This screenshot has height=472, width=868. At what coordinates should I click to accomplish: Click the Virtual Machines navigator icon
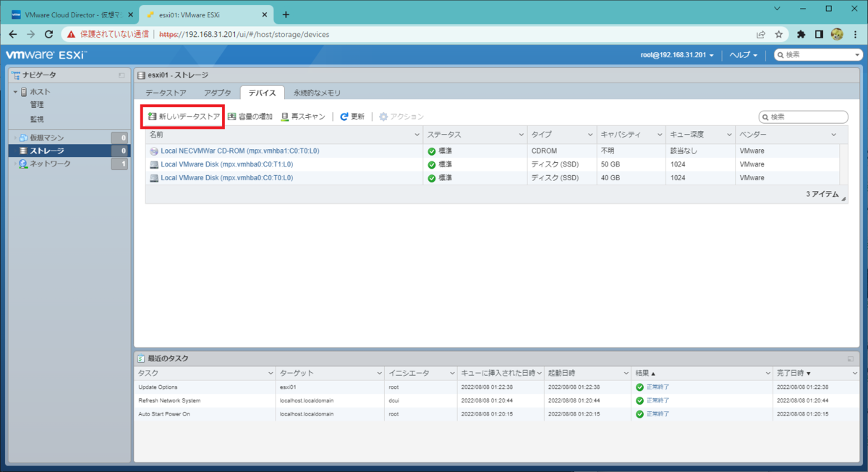click(24, 138)
